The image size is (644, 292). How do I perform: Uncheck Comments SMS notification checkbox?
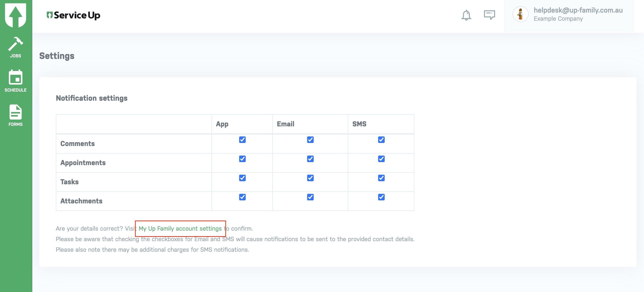pos(381,140)
